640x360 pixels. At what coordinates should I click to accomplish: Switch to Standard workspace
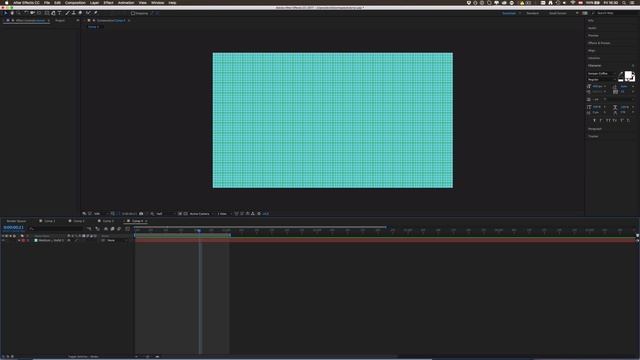[x=532, y=13]
